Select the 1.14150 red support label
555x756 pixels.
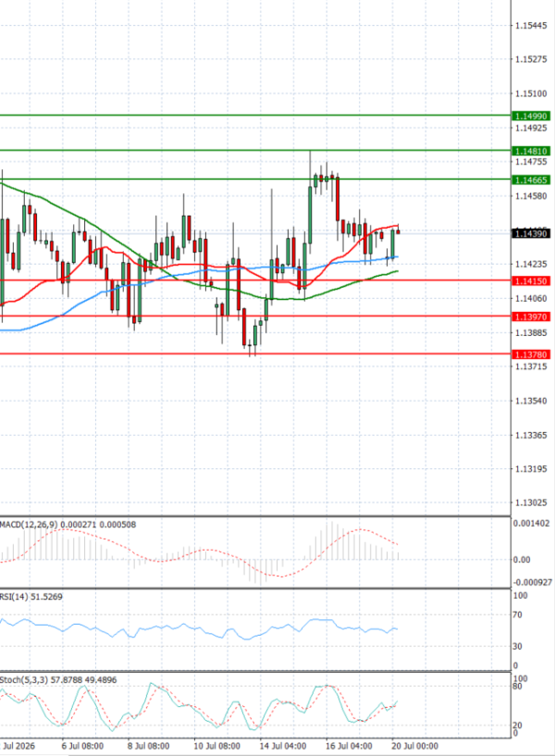tap(530, 281)
